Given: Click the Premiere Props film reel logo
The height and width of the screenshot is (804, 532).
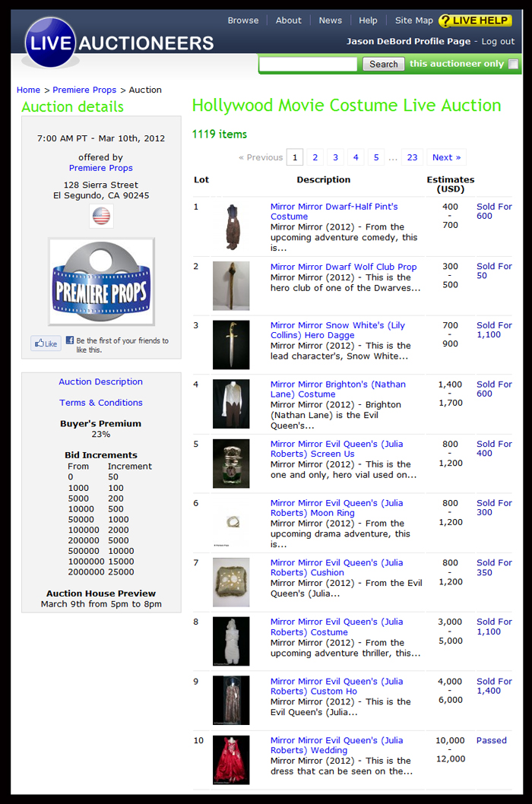Looking at the screenshot, I should point(101,281).
